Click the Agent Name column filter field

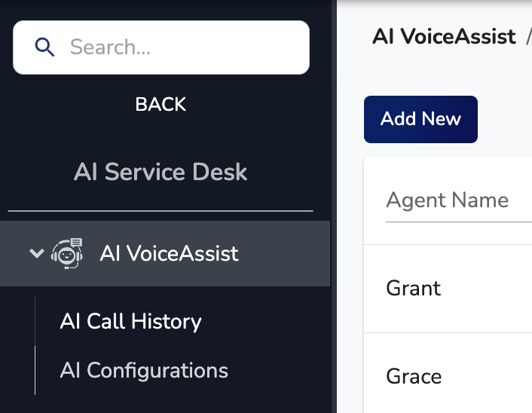pyautogui.click(x=452, y=200)
